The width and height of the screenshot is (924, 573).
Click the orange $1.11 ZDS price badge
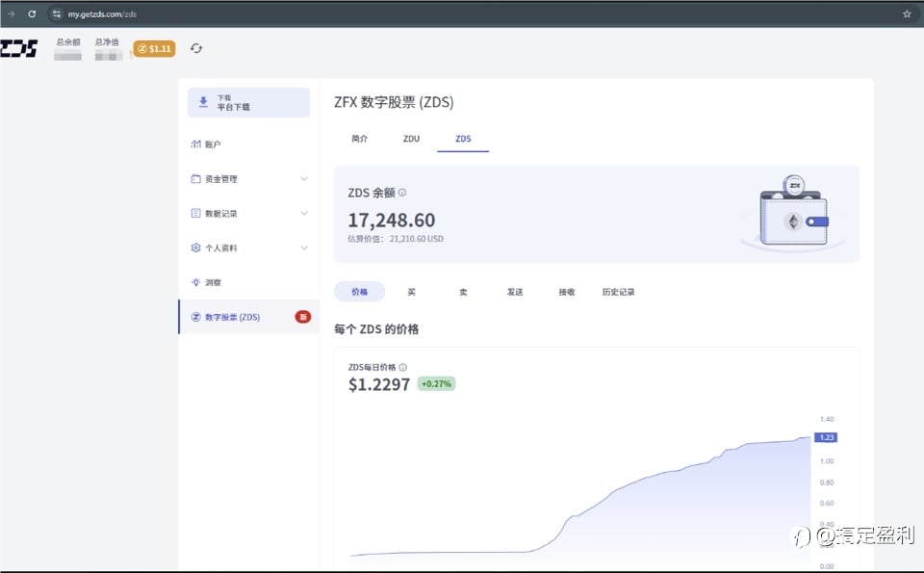(154, 48)
